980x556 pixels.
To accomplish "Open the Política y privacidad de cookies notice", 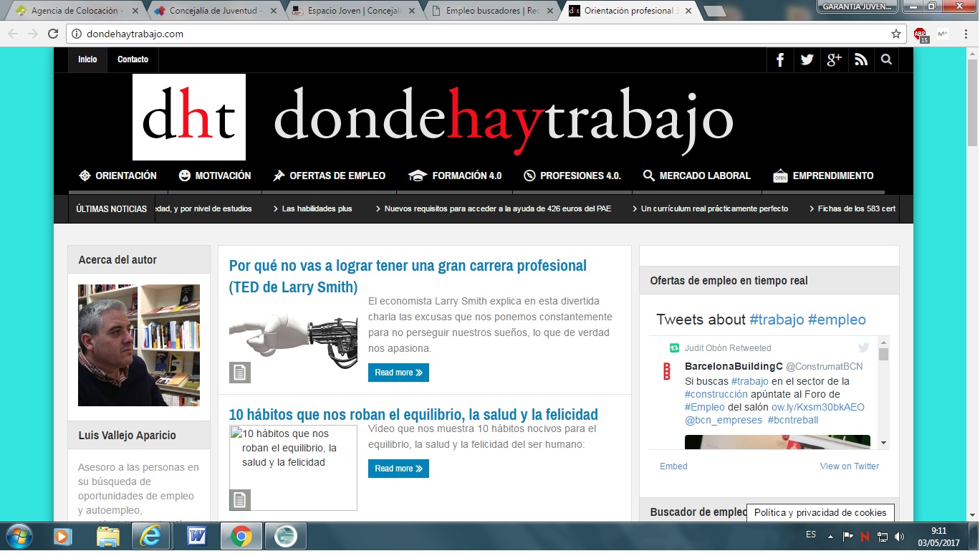I will (820, 512).
